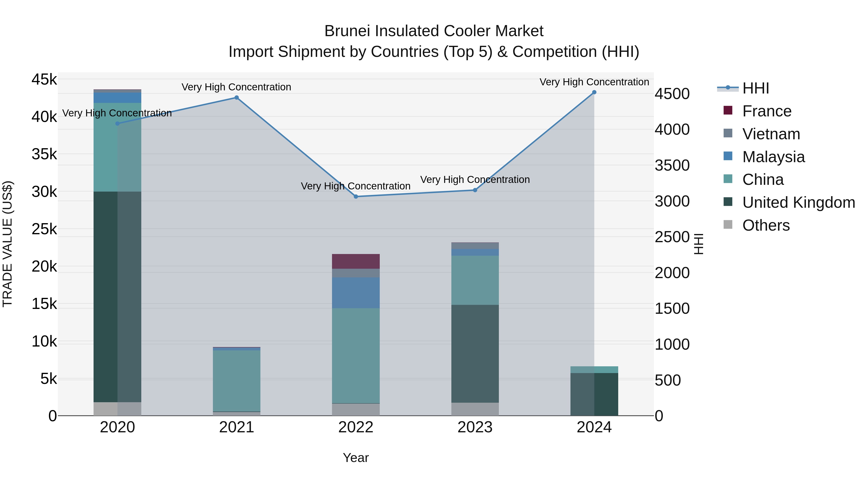Click the HHI data point for 2023
Image resolution: width=868 pixels, height=488 pixels.
(475, 190)
